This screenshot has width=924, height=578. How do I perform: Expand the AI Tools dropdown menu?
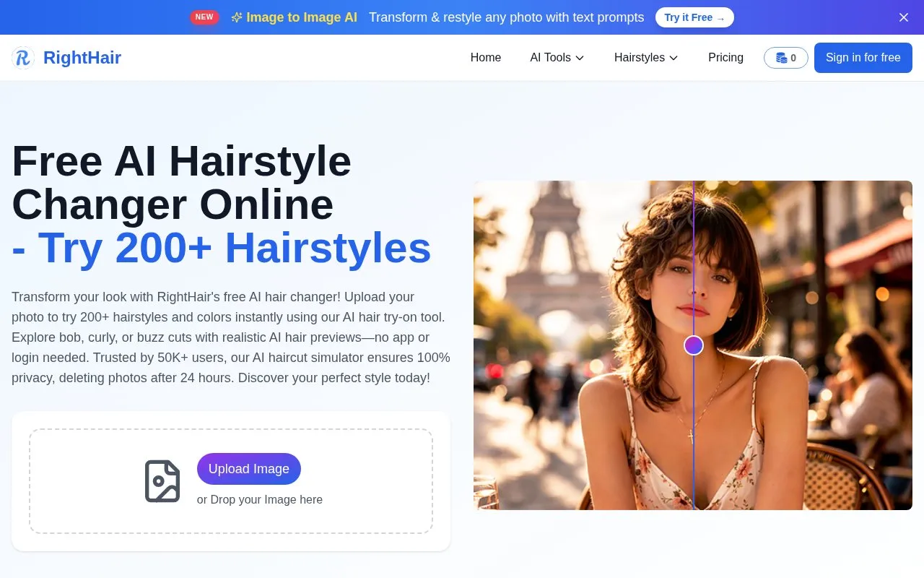(557, 58)
